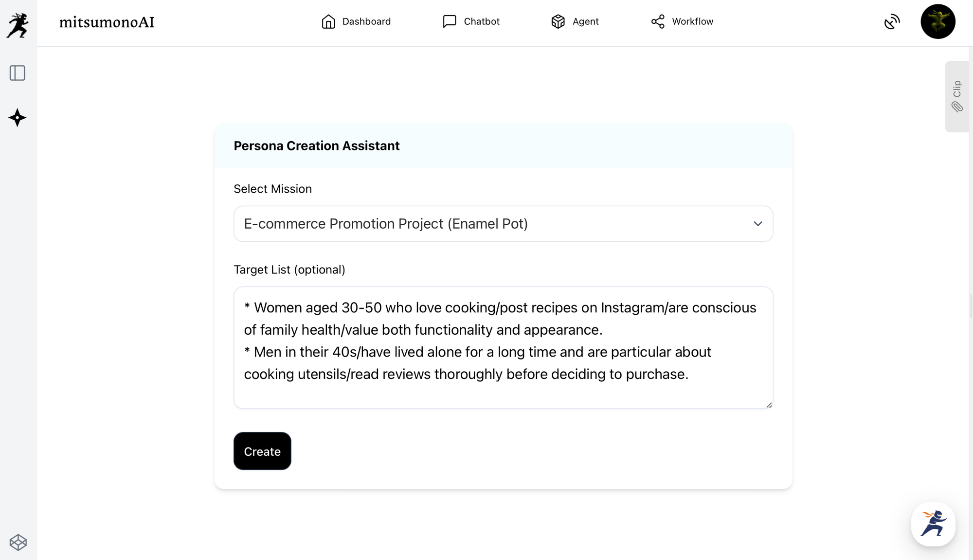Screen dimensions: 973x560
Task: Click the Dashboard home icon
Action: [x=328, y=21]
